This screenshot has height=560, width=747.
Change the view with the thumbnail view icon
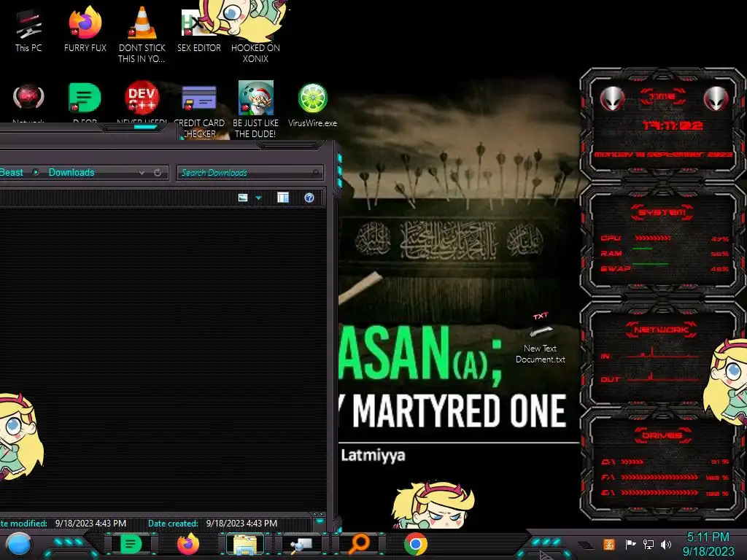pyautogui.click(x=243, y=198)
